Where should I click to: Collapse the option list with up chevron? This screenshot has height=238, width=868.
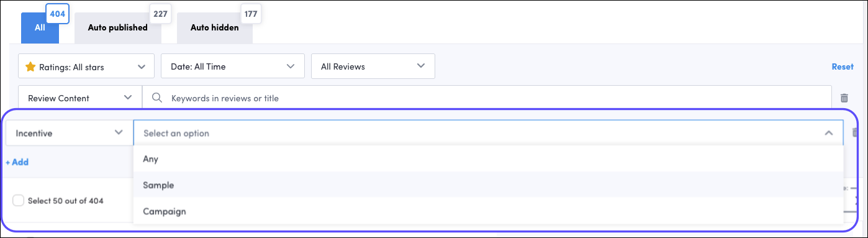pos(828,133)
